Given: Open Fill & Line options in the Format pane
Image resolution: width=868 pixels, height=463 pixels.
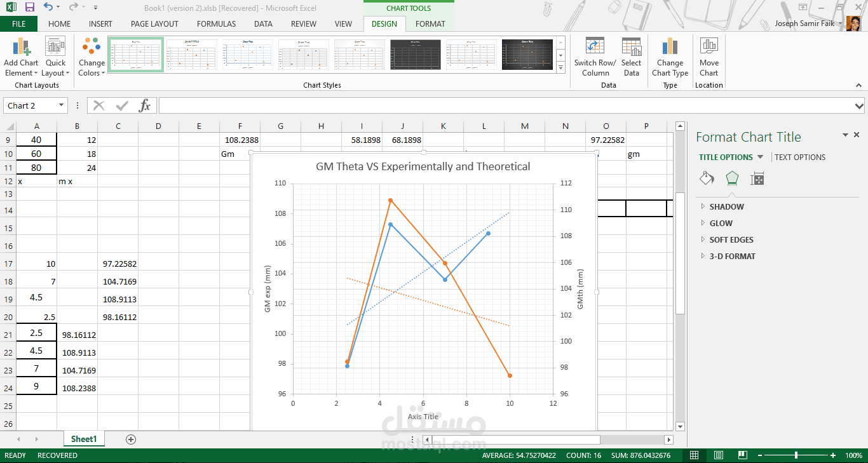Looking at the screenshot, I should pos(706,178).
